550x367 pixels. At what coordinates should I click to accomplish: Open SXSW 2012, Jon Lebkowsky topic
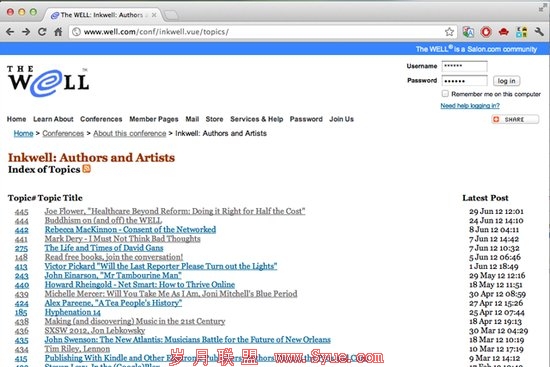tap(95, 331)
